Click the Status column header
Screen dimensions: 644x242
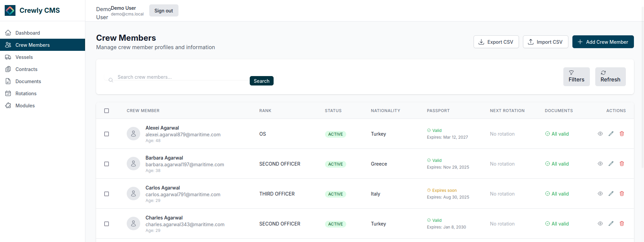coord(333,111)
